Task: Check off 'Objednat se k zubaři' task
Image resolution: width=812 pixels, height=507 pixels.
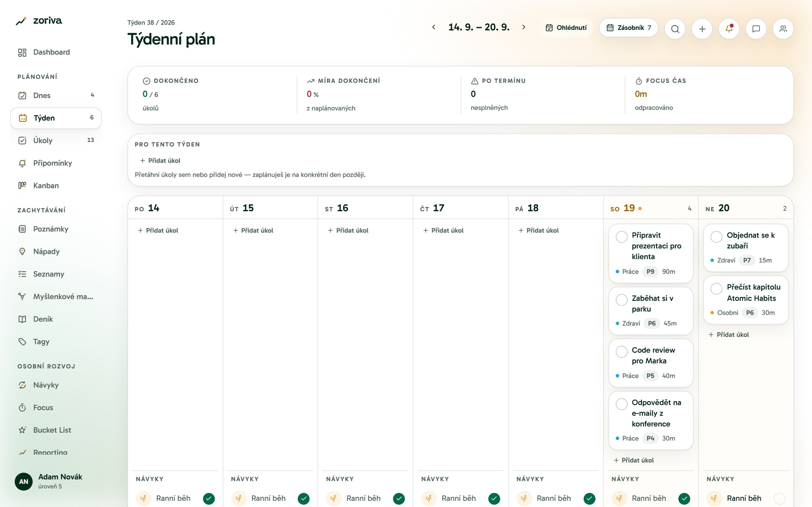Action: coord(716,236)
